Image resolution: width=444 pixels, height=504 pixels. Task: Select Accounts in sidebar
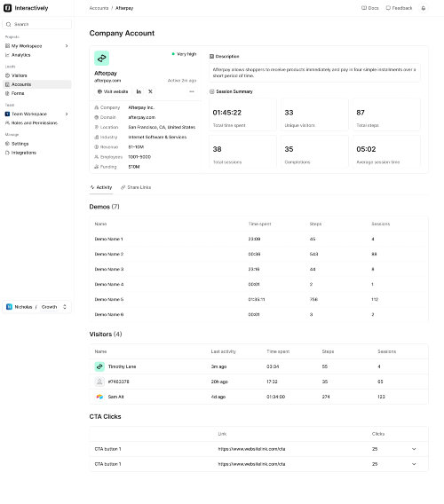coord(37,84)
